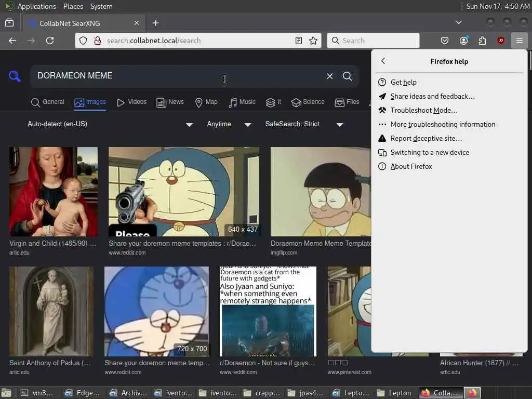Image resolution: width=532 pixels, height=399 pixels.
Task: Open the System menu in top panel
Action: (101, 6)
